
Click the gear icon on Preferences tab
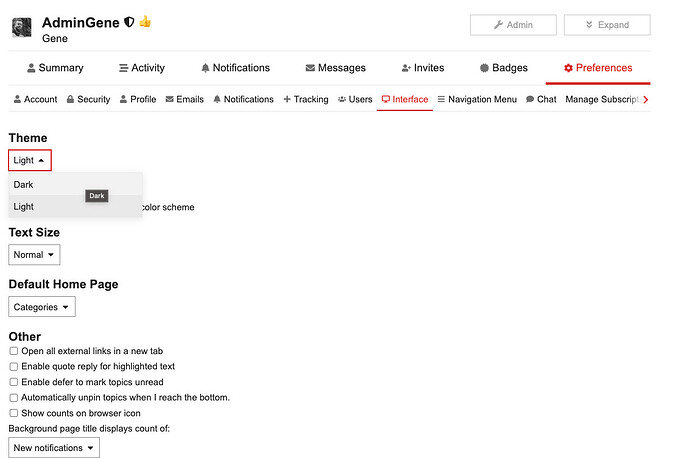click(569, 68)
